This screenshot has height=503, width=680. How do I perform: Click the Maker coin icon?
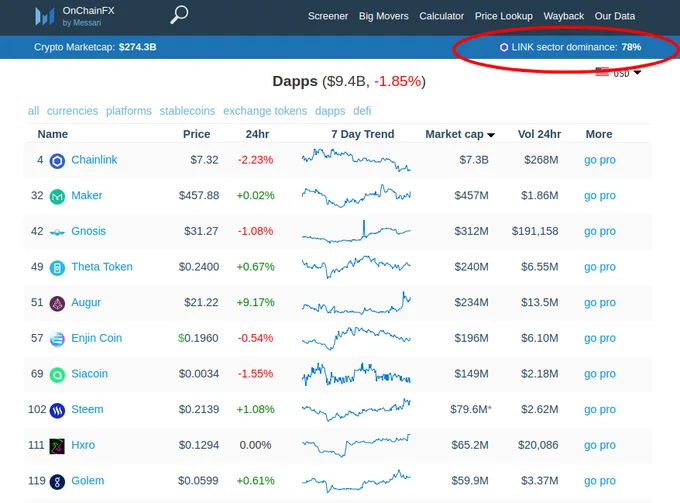point(57,196)
